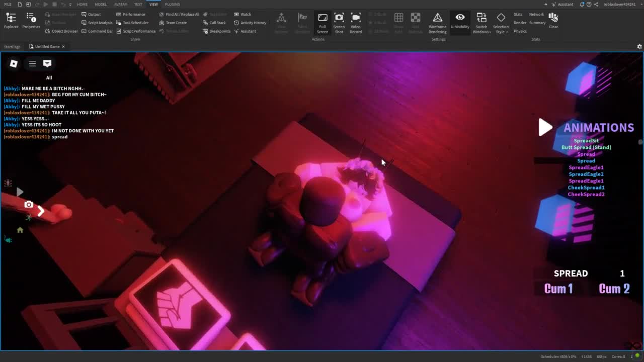Open the Explorer panel
Viewport: 644px width, 362px height.
pos(11,21)
